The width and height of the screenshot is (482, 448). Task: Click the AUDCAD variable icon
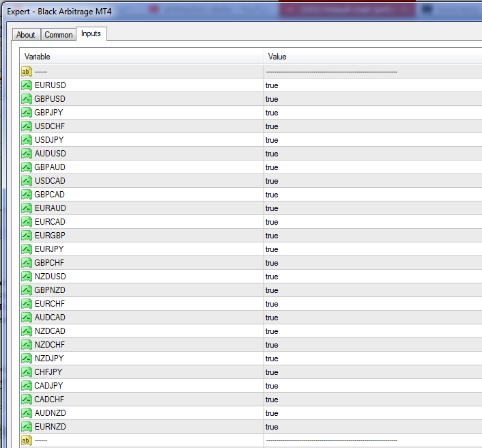click(27, 318)
